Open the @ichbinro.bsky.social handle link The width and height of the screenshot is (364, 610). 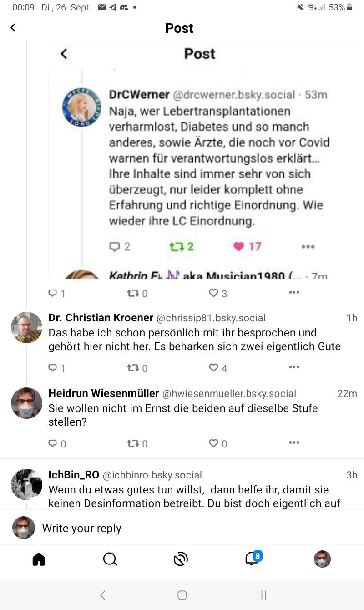152,475
